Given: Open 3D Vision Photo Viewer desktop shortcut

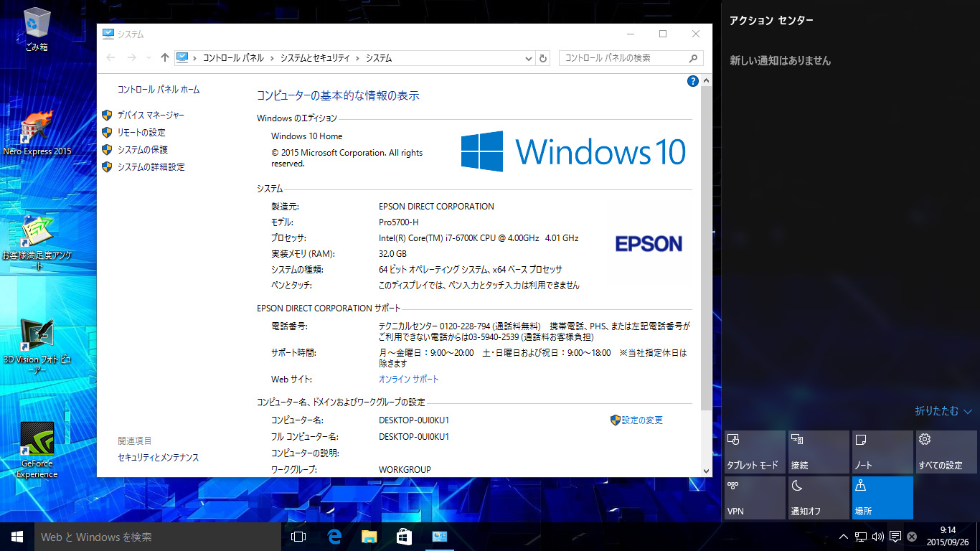Looking at the screenshot, I should pyautogui.click(x=37, y=347).
